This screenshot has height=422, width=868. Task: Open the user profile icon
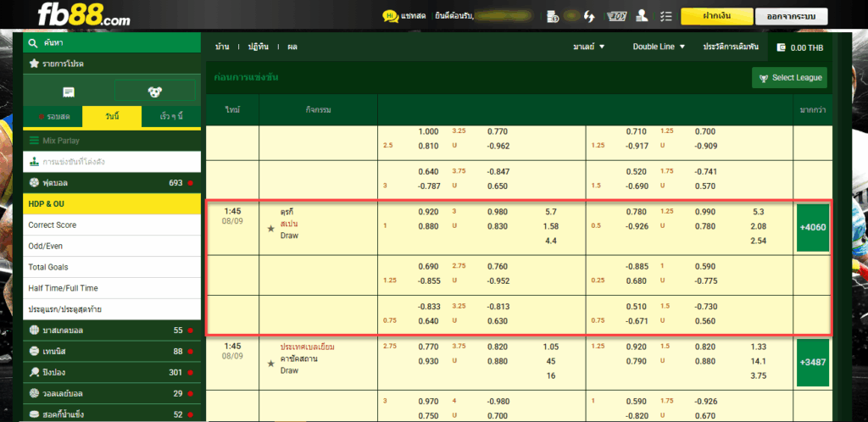coord(643,15)
